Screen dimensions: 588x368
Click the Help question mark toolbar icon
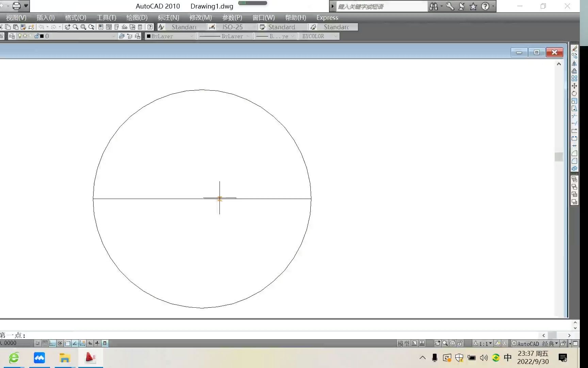[x=150, y=27]
